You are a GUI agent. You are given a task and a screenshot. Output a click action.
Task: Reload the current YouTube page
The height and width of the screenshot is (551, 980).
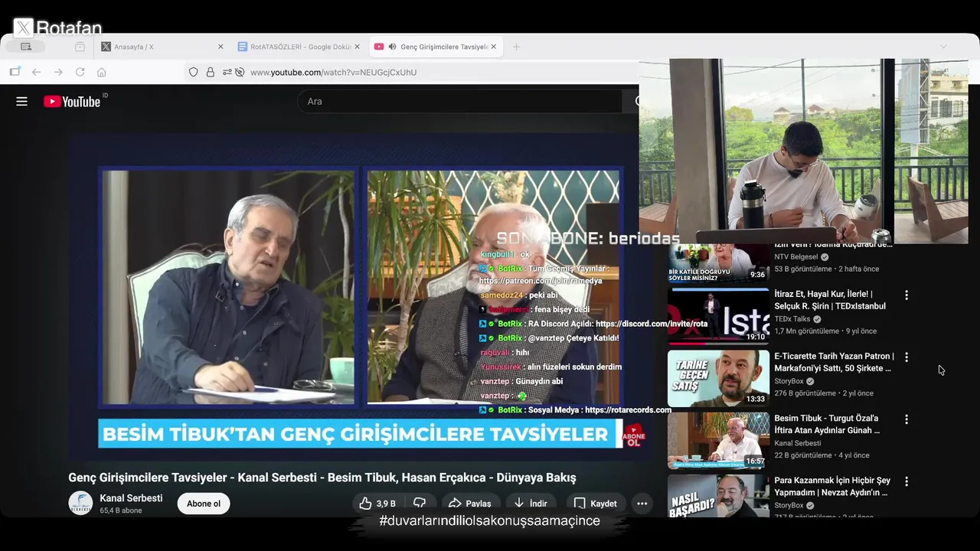(80, 72)
